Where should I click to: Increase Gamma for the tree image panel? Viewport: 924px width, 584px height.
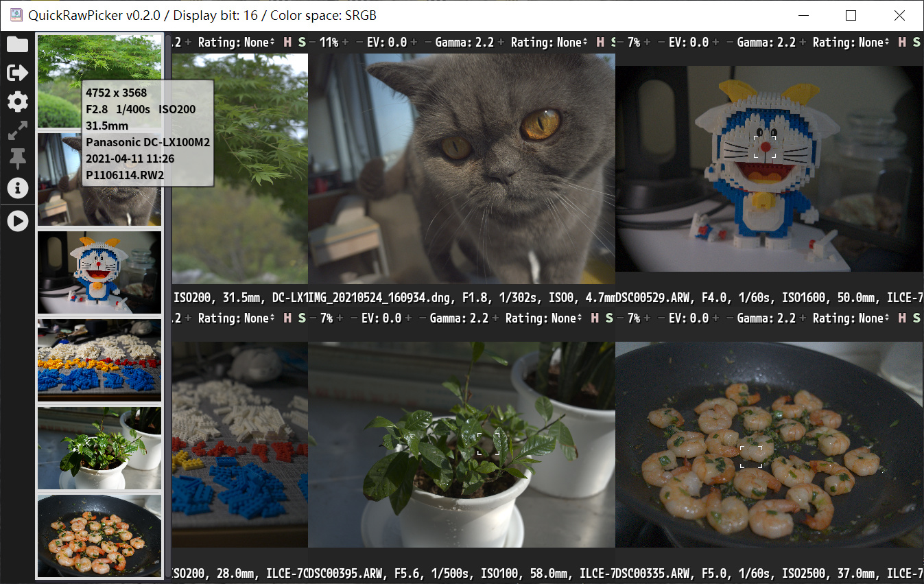[x=189, y=43]
